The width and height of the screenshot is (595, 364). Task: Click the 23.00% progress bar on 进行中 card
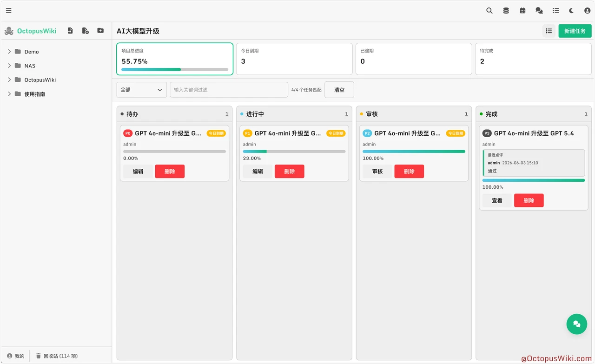coord(294,152)
